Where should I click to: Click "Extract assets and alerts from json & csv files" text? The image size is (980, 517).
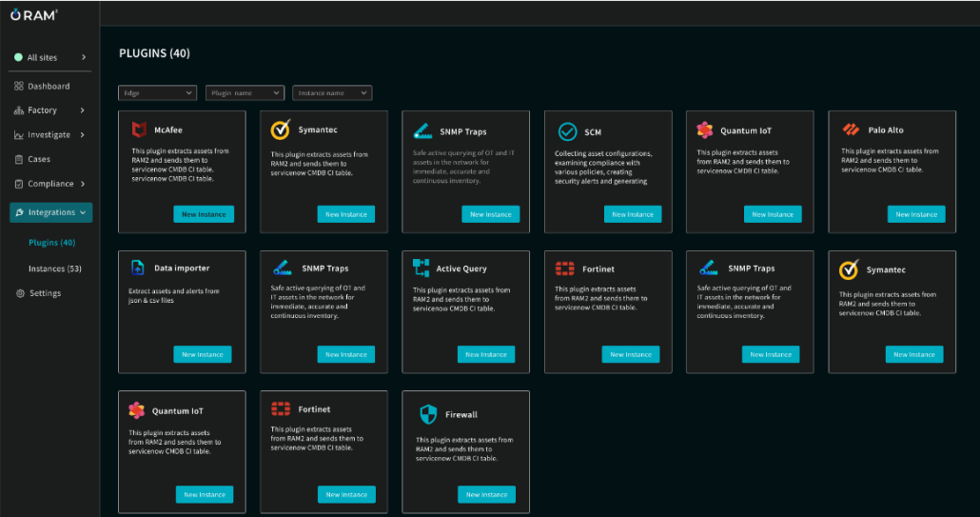[174, 296]
